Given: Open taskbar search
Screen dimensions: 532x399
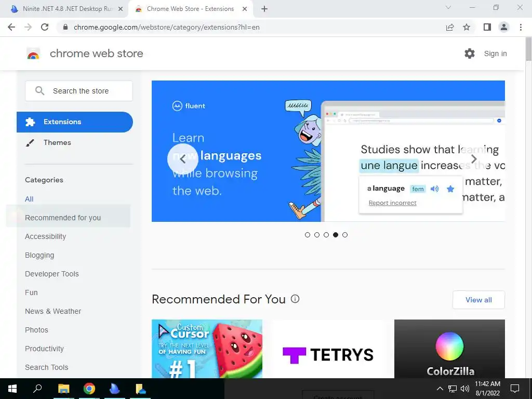Looking at the screenshot, I should tap(37, 389).
